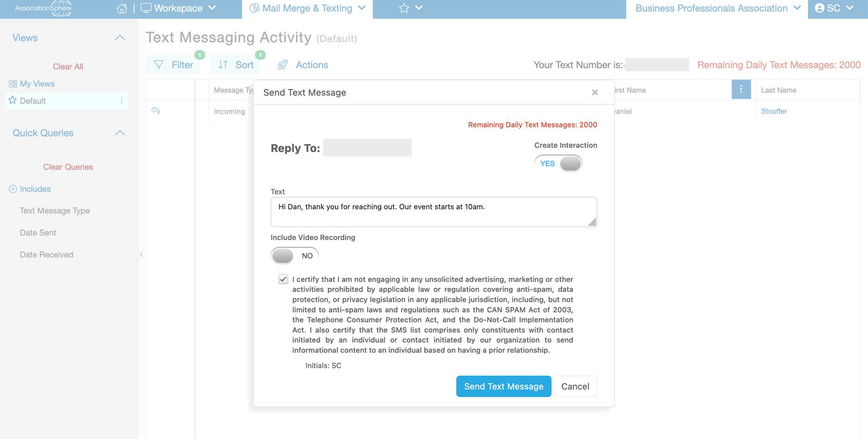Click the Sort arrows icon
This screenshot has width=868, height=439.
(x=223, y=65)
